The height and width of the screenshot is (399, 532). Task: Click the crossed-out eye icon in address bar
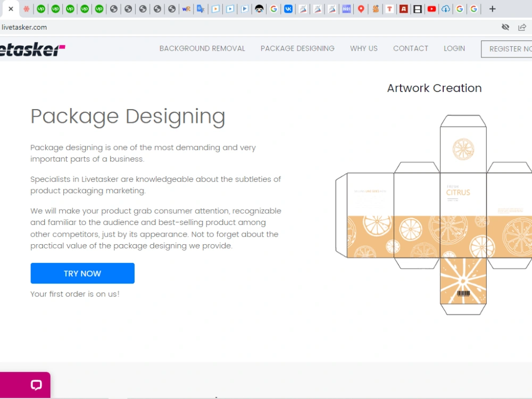point(505,27)
